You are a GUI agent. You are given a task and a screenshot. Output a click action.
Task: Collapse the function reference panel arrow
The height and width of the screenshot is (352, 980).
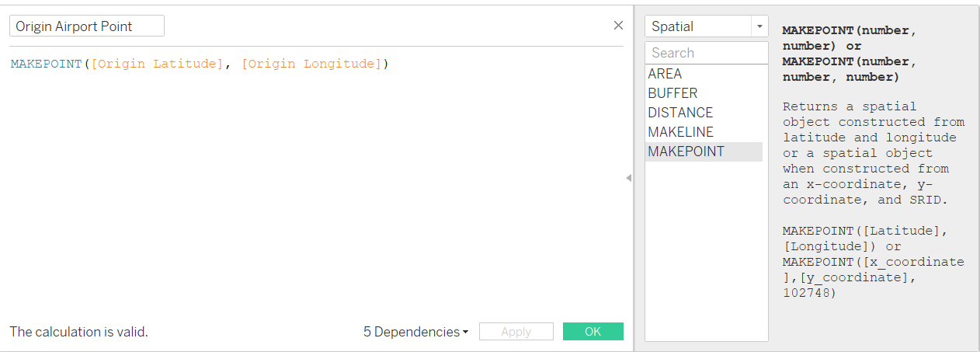(628, 178)
